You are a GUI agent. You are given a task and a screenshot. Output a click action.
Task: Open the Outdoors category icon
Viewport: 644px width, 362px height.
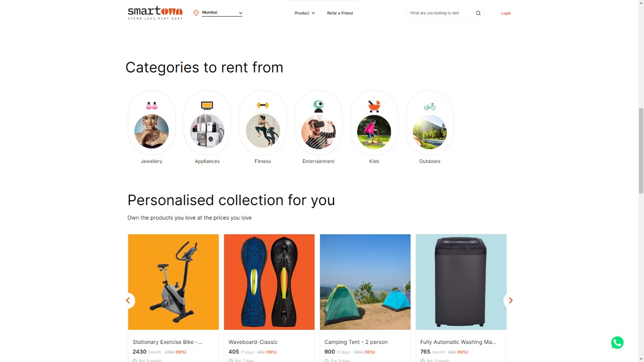point(430,123)
